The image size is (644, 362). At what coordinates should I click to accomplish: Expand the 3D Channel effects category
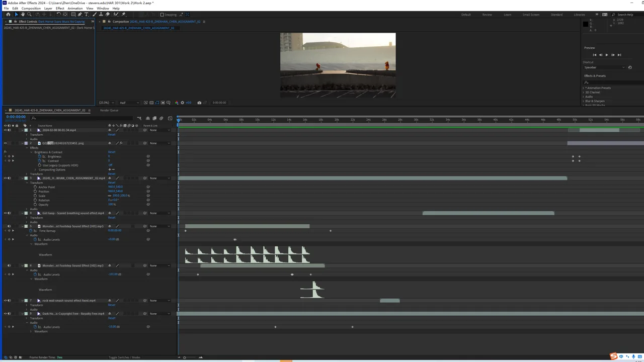click(x=584, y=93)
